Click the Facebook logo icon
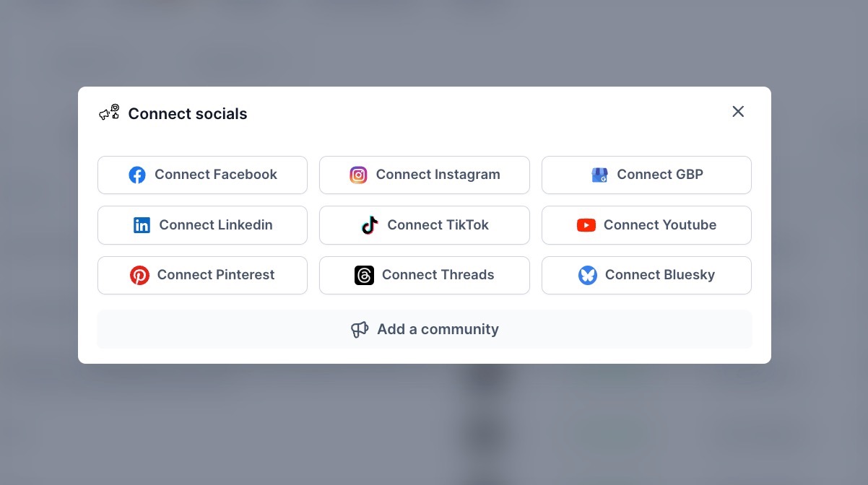Image resolution: width=868 pixels, height=485 pixels. [x=137, y=175]
